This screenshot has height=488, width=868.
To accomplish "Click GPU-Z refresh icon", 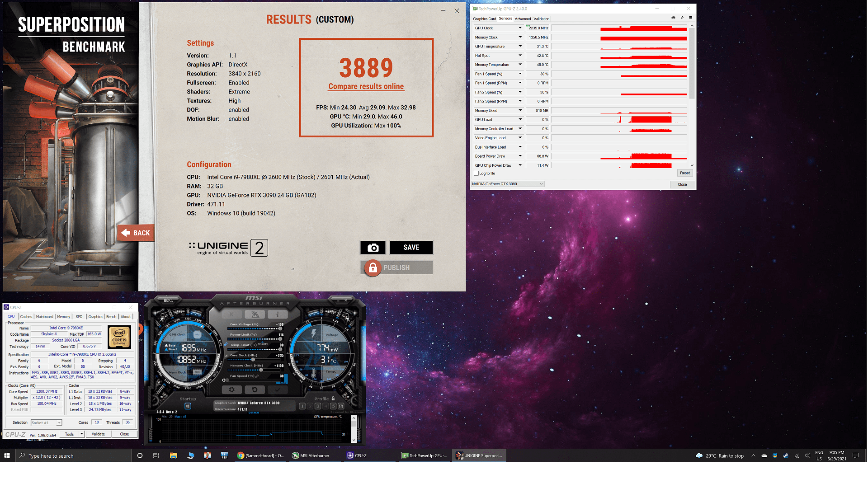I will [x=682, y=18].
